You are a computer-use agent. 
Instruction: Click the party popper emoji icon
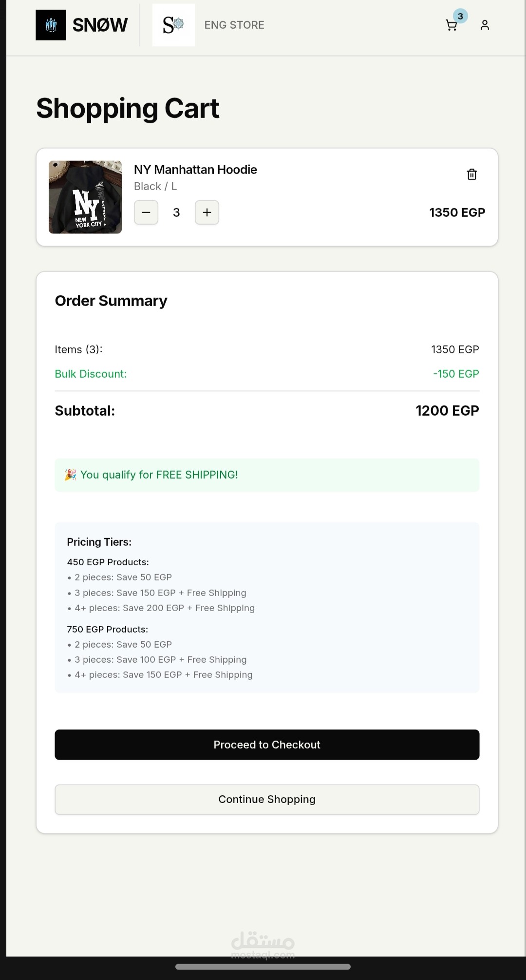(x=70, y=475)
